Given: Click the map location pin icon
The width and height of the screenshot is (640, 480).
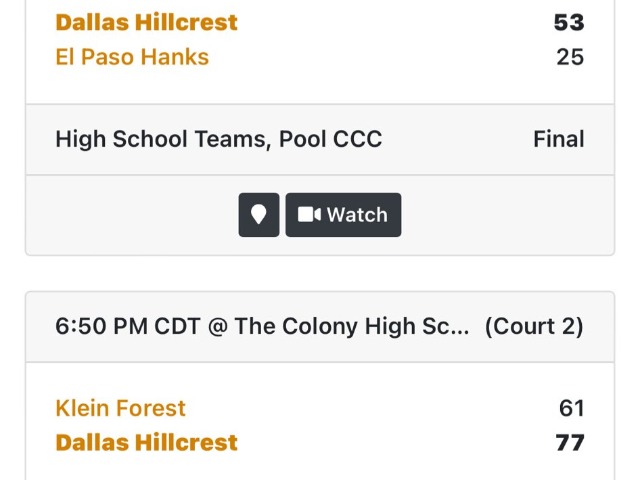Looking at the screenshot, I should tap(258, 215).
